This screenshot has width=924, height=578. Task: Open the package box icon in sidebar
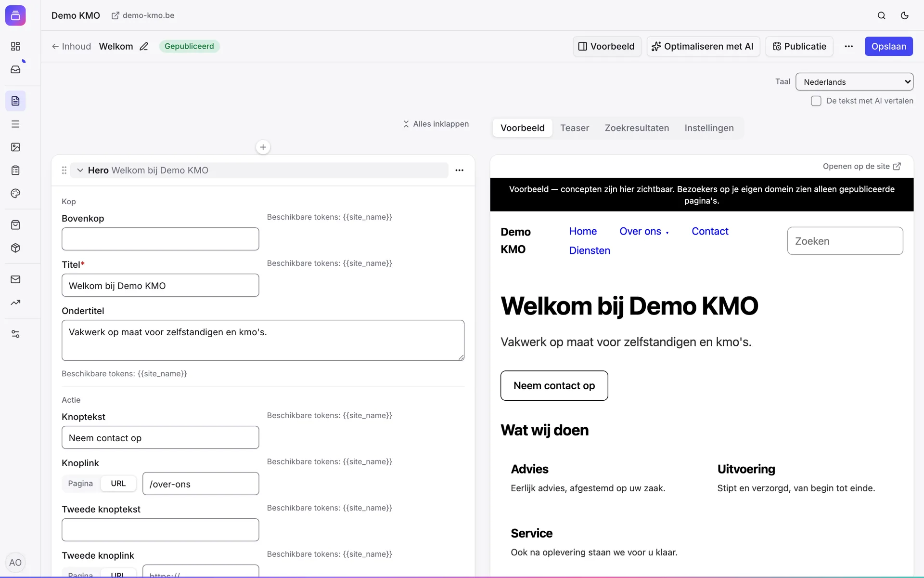click(x=15, y=248)
